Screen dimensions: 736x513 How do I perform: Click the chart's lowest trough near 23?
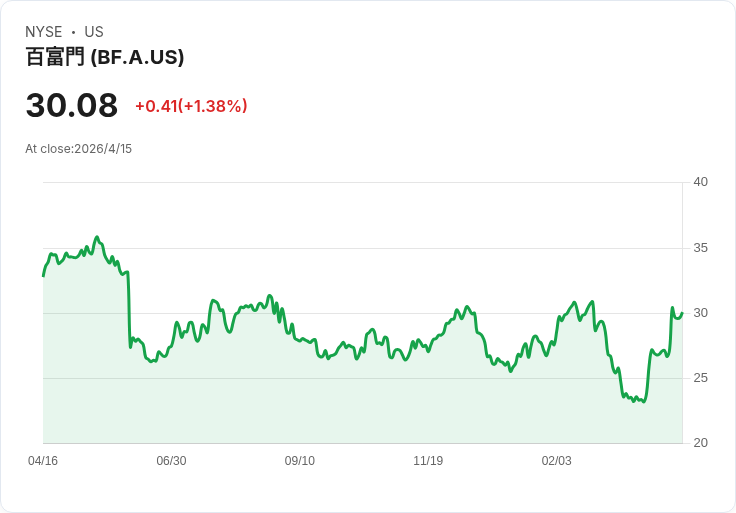click(x=644, y=402)
